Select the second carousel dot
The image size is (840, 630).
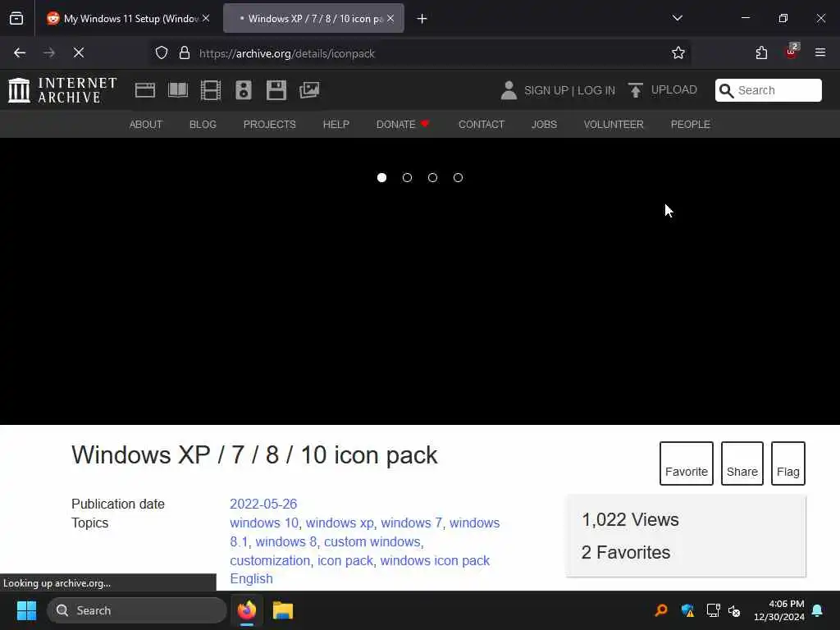coord(407,178)
